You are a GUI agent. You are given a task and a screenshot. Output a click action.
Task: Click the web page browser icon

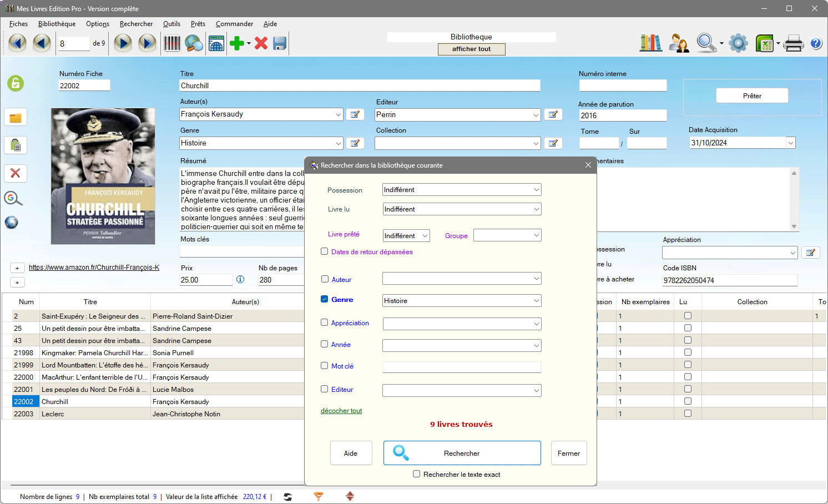[216, 43]
